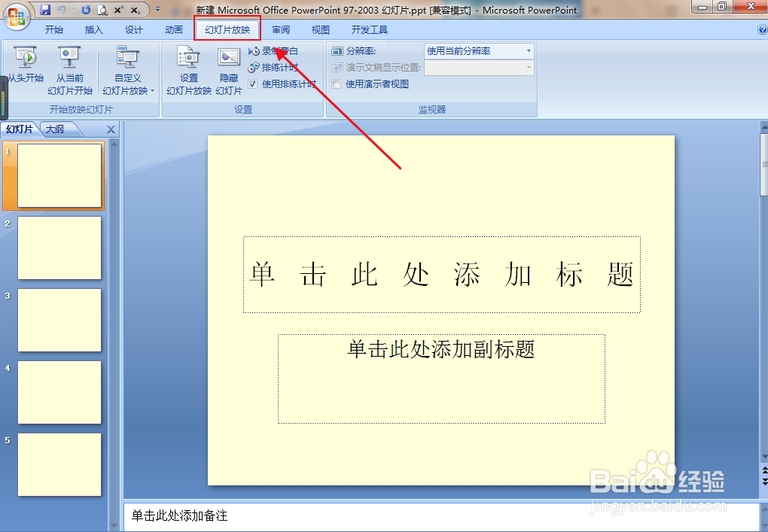Click the title placeholder 单击此处添加标题

(442, 274)
